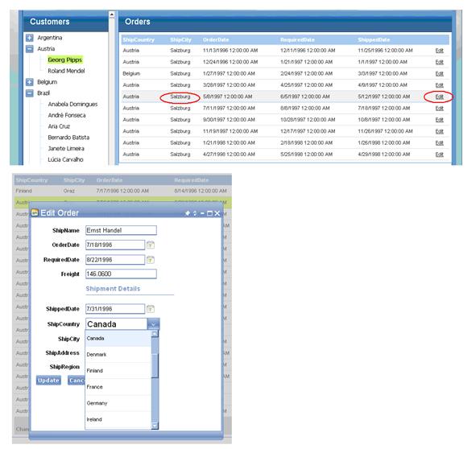
Task: Open the ShipCountry dropdown arrow
Action: (x=153, y=324)
